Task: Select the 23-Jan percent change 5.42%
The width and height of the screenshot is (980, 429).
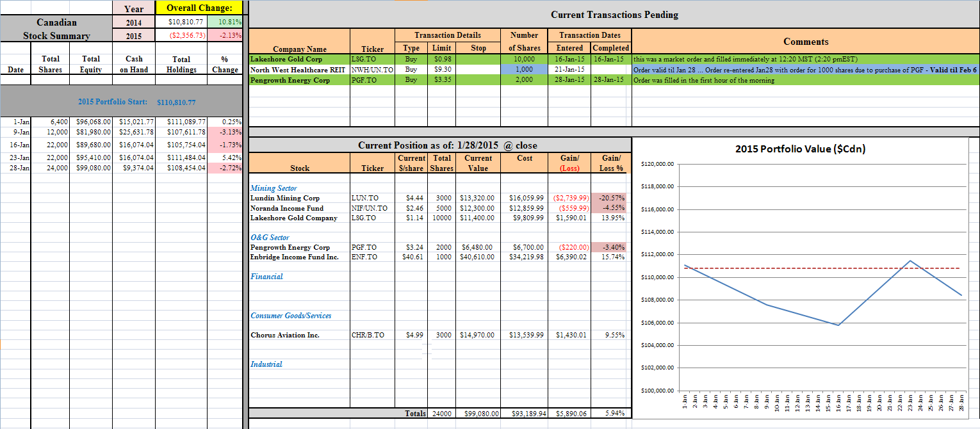Action: tap(225, 158)
